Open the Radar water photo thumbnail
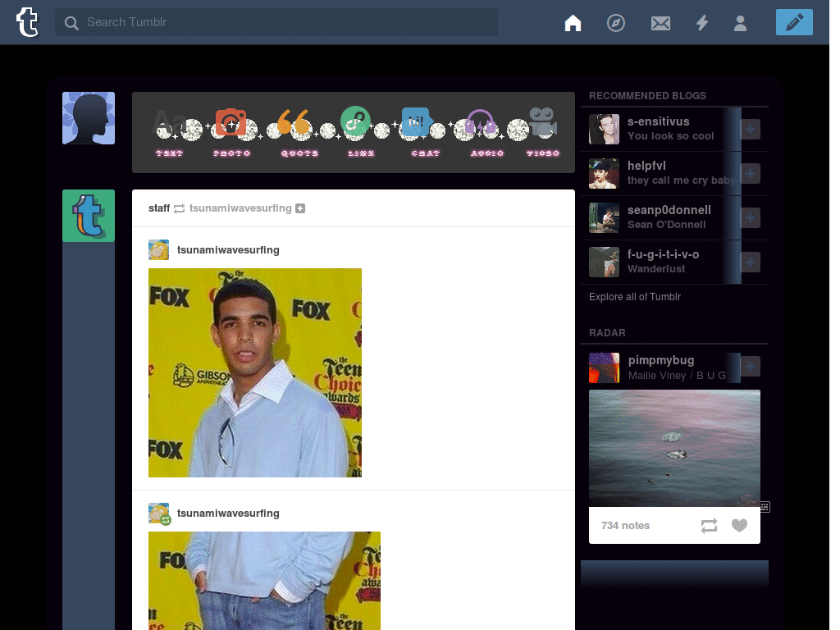840x630 pixels. [674, 448]
